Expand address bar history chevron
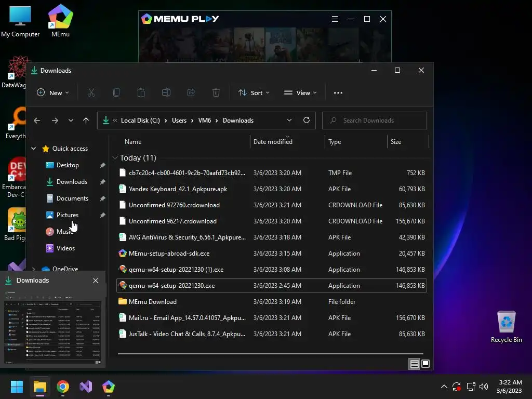Image resolution: width=532 pixels, height=399 pixels. (289, 120)
